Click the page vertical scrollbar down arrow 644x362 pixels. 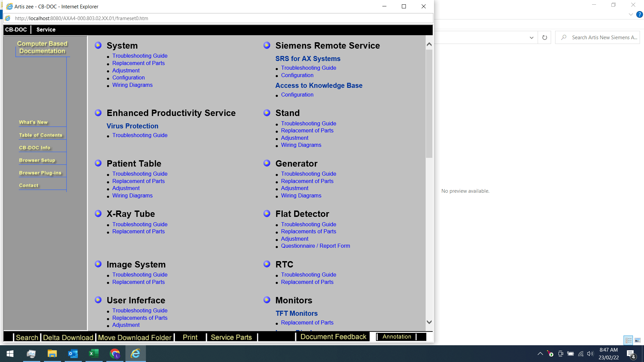(429, 322)
